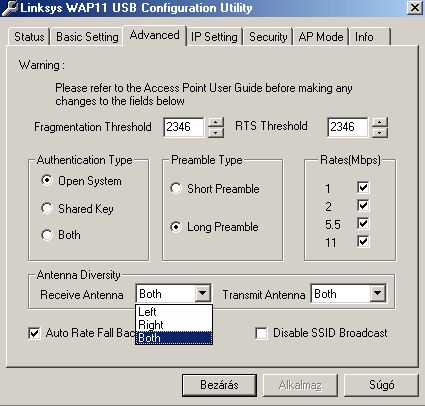This screenshot has width=425, height=406.
Task: Decrease RTS Threshold with the down arrow
Action: pos(380,132)
